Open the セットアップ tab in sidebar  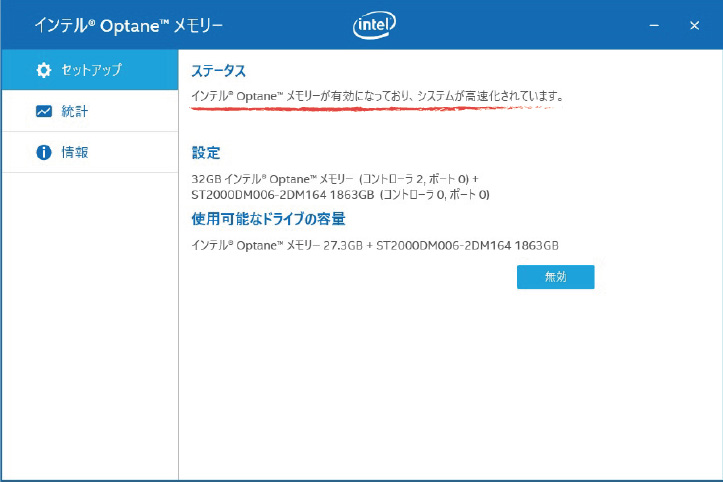click(90, 70)
